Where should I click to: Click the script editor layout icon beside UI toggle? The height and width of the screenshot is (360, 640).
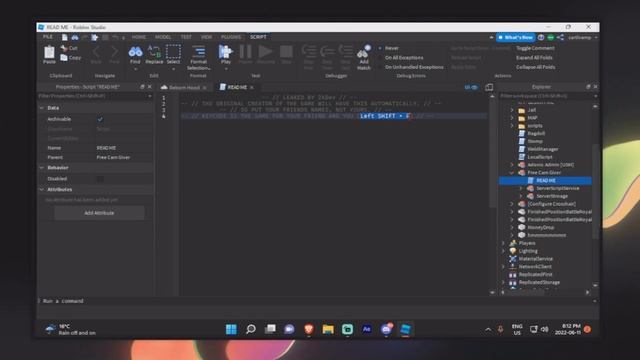coord(489,87)
